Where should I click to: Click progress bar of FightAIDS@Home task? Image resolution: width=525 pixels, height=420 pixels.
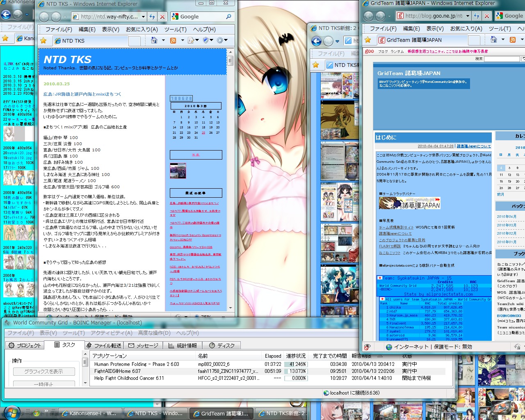point(296,371)
